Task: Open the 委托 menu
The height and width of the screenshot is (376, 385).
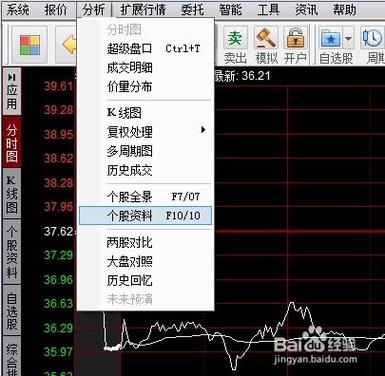Action: coord(192,10)
